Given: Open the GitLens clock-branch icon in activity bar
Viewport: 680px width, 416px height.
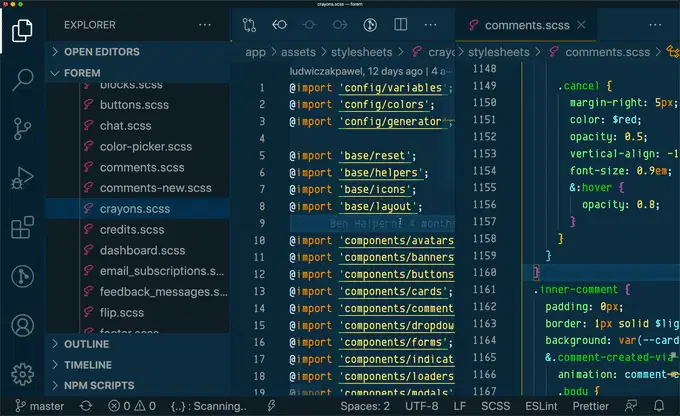Looking at the screenshot, I should tap(22, 276).
